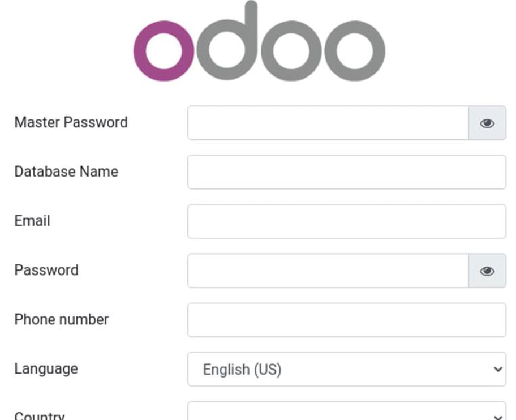This screenshot has width=516, height=420.
Task: Click into the Database Name text box
Action: pyautogui.click(x=347, y=172)
